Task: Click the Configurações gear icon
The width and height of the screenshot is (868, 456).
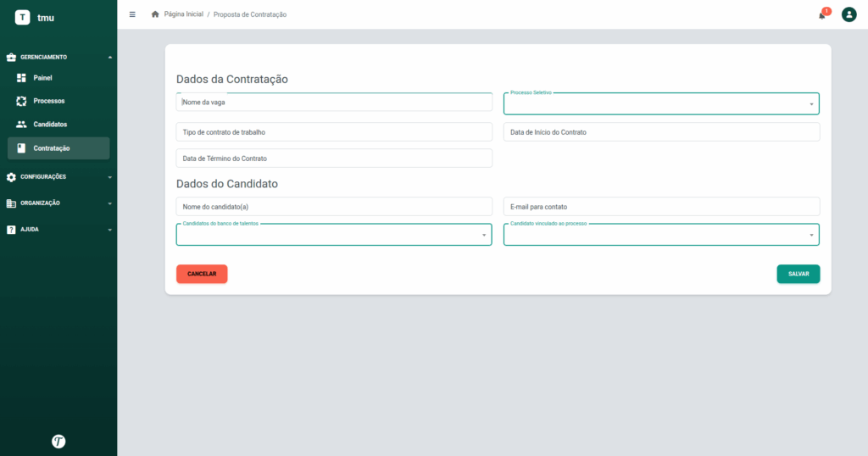Action: (x=11, y=177)
